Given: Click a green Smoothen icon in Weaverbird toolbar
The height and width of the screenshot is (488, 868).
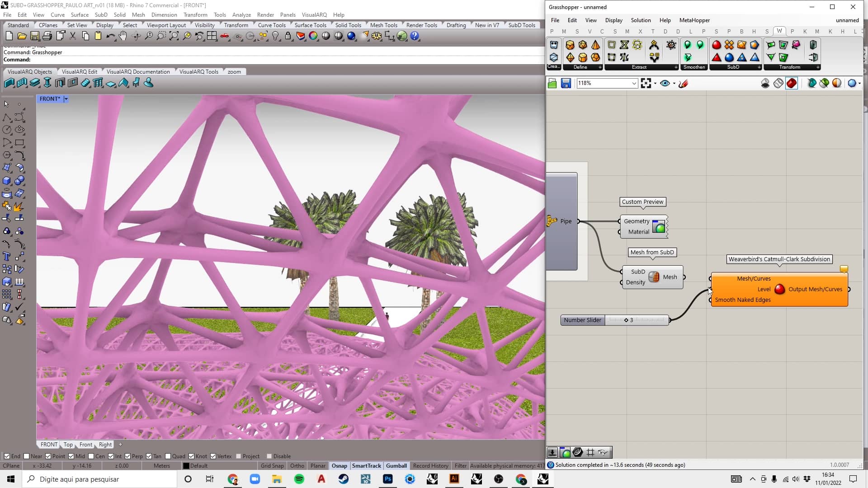Looking at the screenshot, I should pos(687,45).
